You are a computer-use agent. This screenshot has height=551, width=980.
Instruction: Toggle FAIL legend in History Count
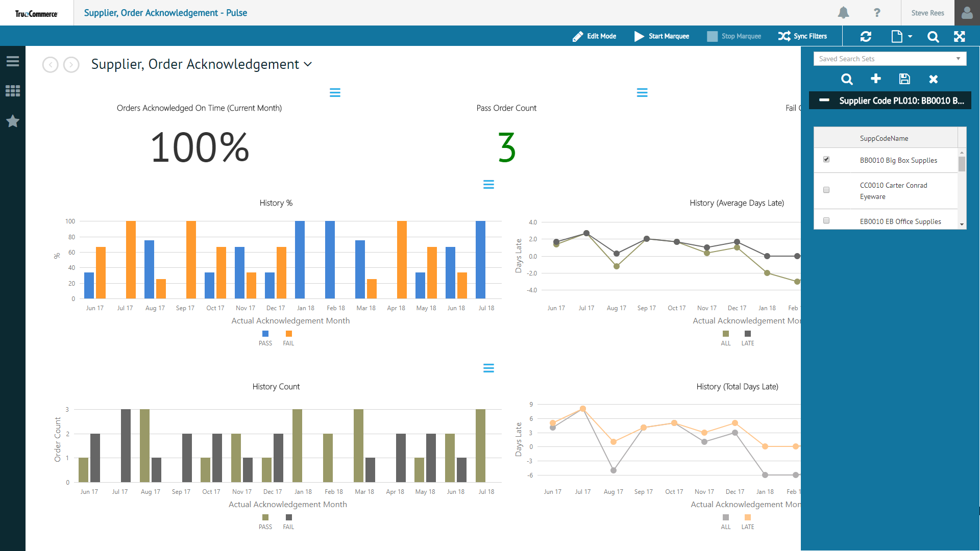pos(288,522)
